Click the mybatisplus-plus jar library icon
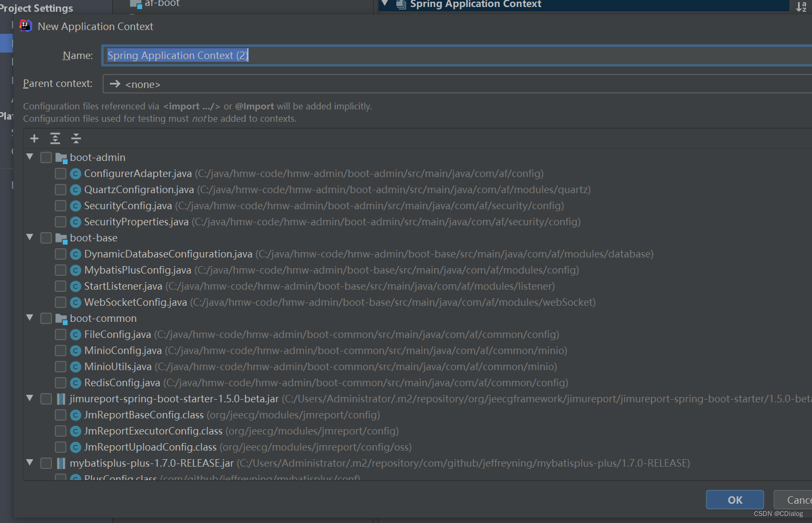This screenshot has height=523, width=812. pyautogui.click(x=61, y=463)
